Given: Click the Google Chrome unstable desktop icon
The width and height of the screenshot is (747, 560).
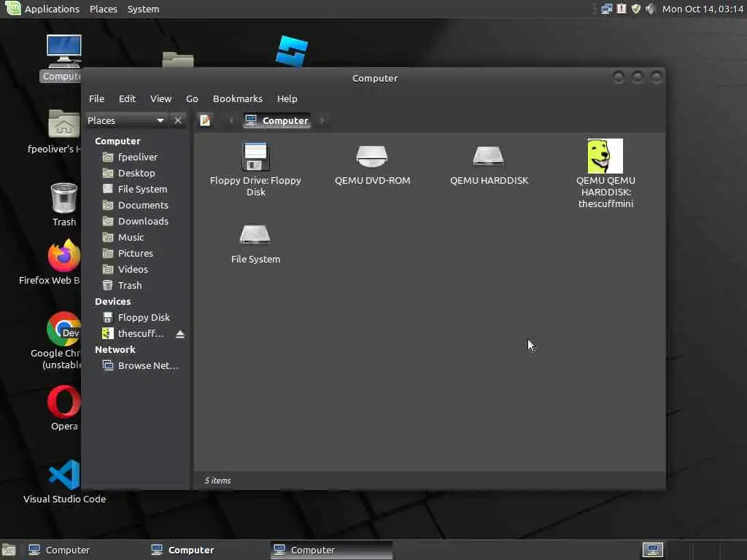Looking at the screenshot, I should [64, 329].
